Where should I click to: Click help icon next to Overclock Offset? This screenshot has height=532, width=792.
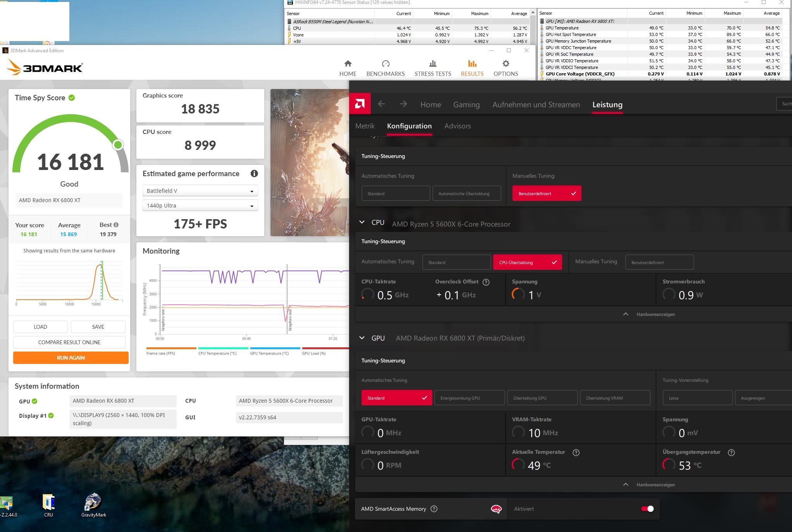486,282
